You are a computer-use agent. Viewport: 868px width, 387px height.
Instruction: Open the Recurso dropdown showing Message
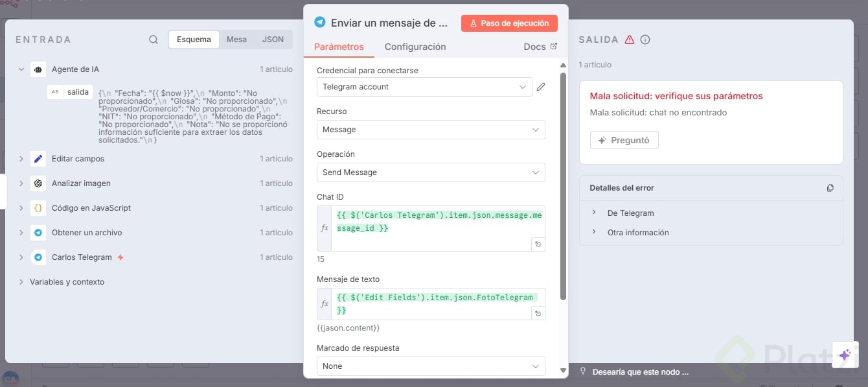[430, 130]
